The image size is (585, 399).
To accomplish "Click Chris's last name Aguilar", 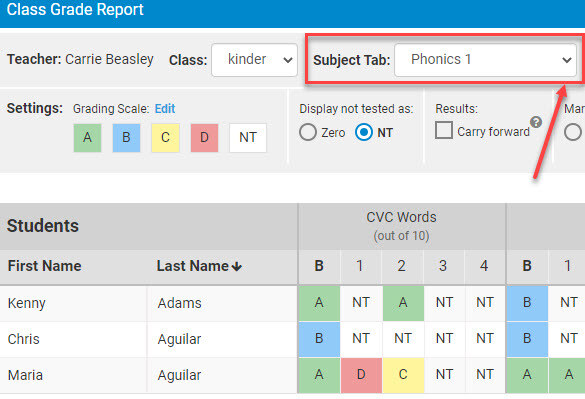I will [179, 339].
